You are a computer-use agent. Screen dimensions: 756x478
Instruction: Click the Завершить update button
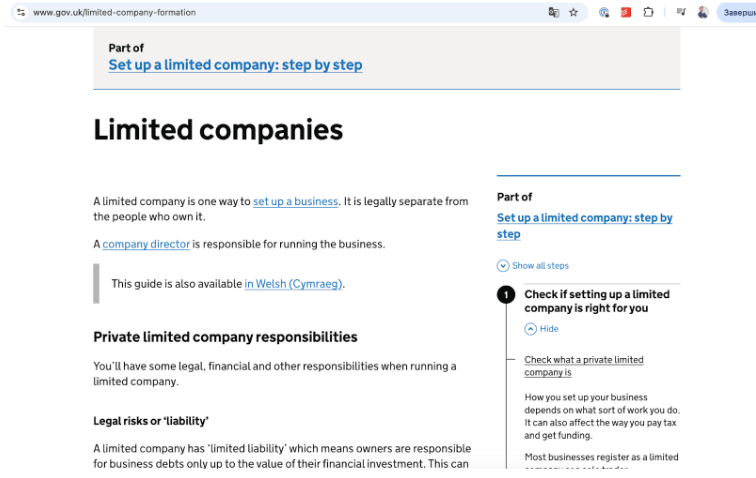(738, 13)
